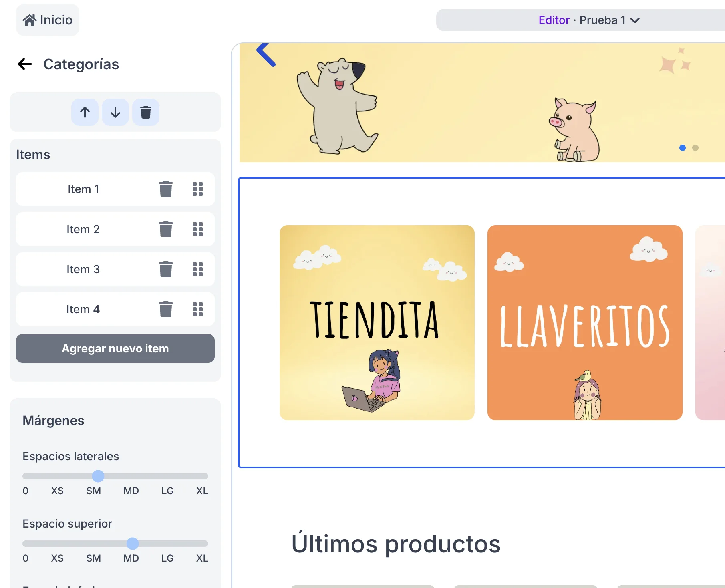
Task: Go to the Inicio home button
Action: (48, 20)
